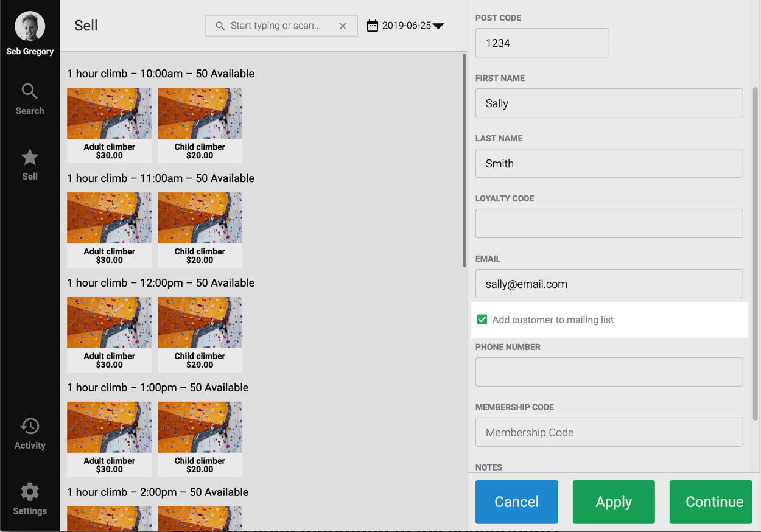Click the MEMBERSHIP CODE label
The height and width of the screenshot is (532, 761).
pos(514,407)
